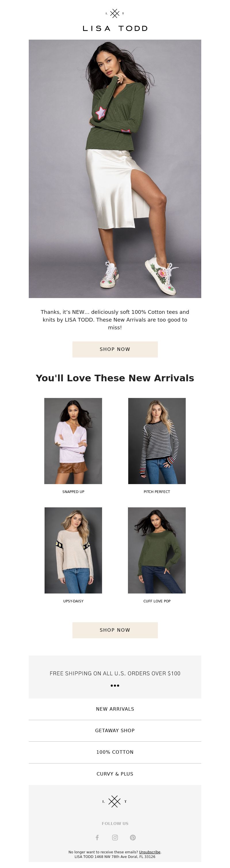
Task: Click the PITCH PERFECT product label
Action: (157, 492)
